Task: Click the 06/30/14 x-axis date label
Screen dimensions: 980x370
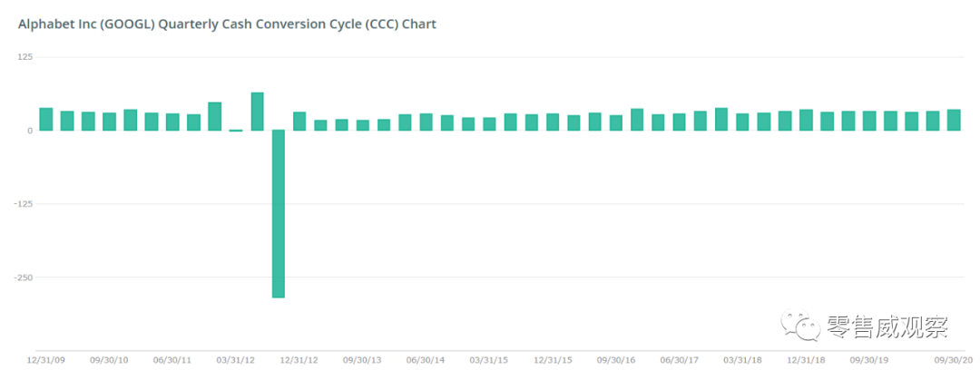Action: (x=426, y=360)
